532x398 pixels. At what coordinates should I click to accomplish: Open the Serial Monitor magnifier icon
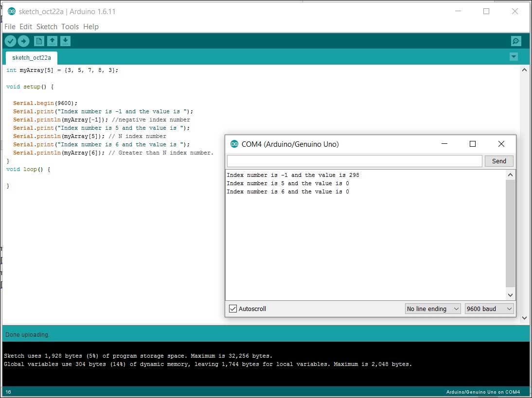[516, 41]
